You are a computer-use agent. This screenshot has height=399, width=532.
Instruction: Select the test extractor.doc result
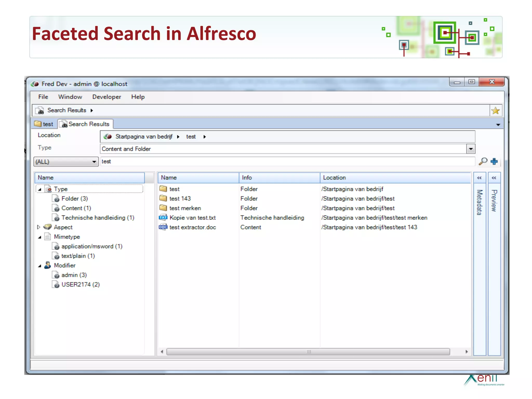(x=193, y=227)
